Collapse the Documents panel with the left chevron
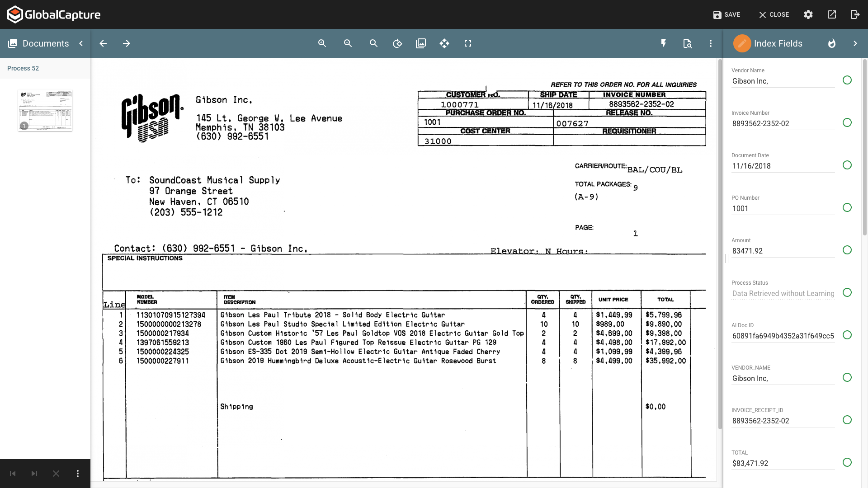This screenshot has width=868, height=488. (81, 43)
